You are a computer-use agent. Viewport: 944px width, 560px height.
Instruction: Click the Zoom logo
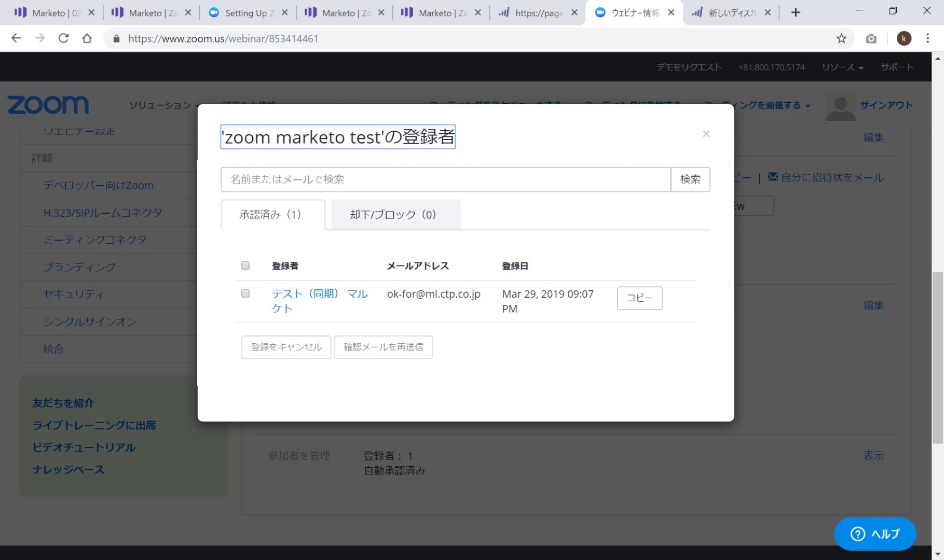(48, 105)
